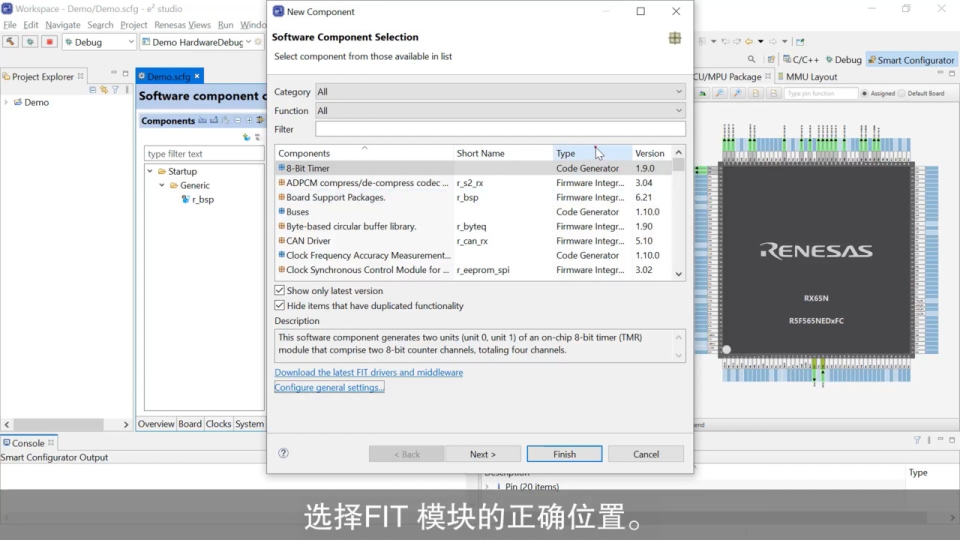Click the dialog help question mark icon
The image size is (960, 540).
coord(283,453)
